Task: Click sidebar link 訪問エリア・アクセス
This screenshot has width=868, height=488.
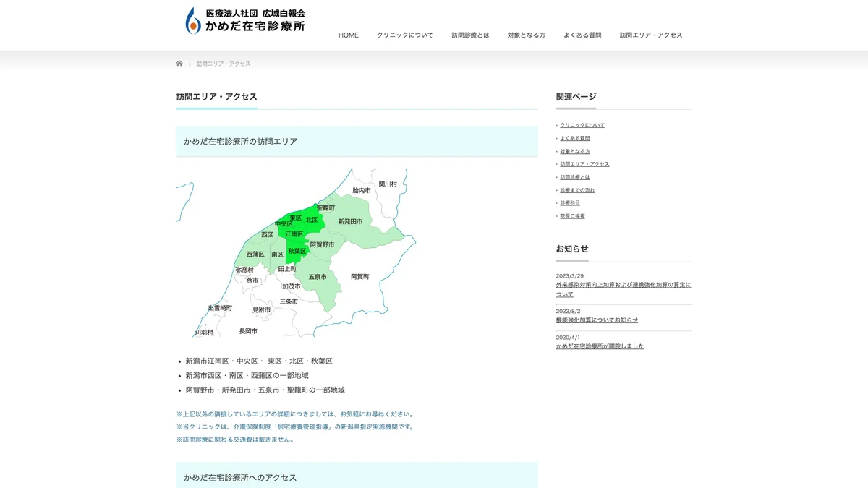Action: pyautogui.click(x=584, y=164)
